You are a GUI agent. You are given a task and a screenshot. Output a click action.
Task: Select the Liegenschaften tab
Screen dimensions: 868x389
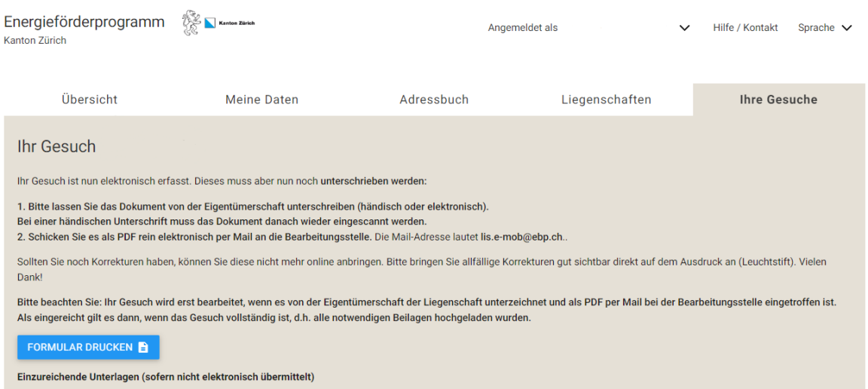[x=606, y=100]
